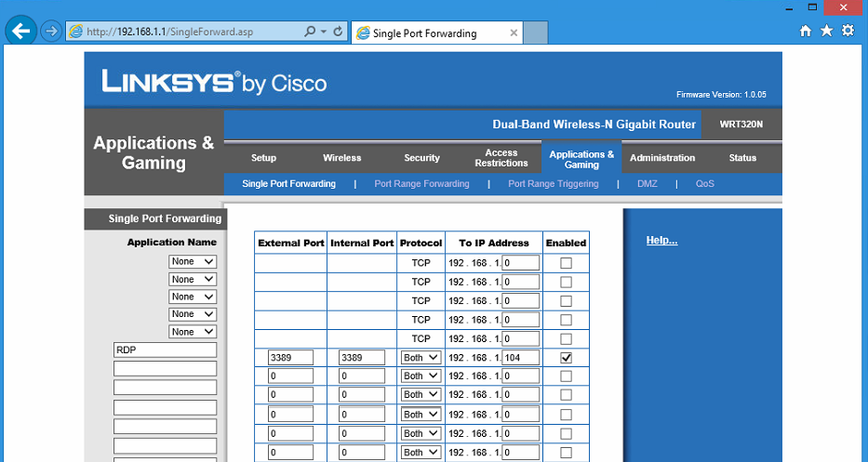The width and height of the screenshot is (868, 462).
Task: Open the Status tab
Action: point(742,158)
